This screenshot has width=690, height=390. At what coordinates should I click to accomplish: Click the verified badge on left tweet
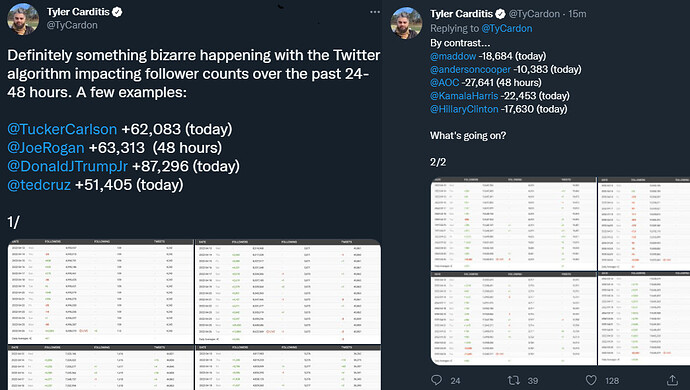117,12
